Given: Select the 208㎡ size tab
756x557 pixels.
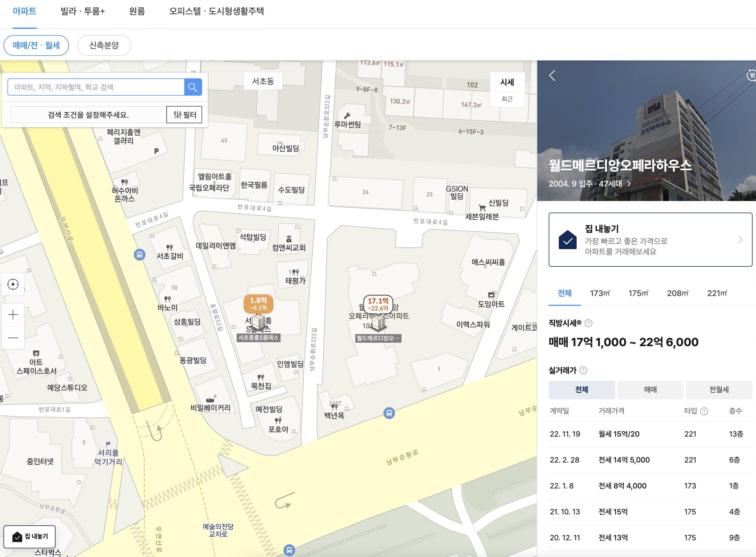Looking at the screenshot, I should (677, 293).
